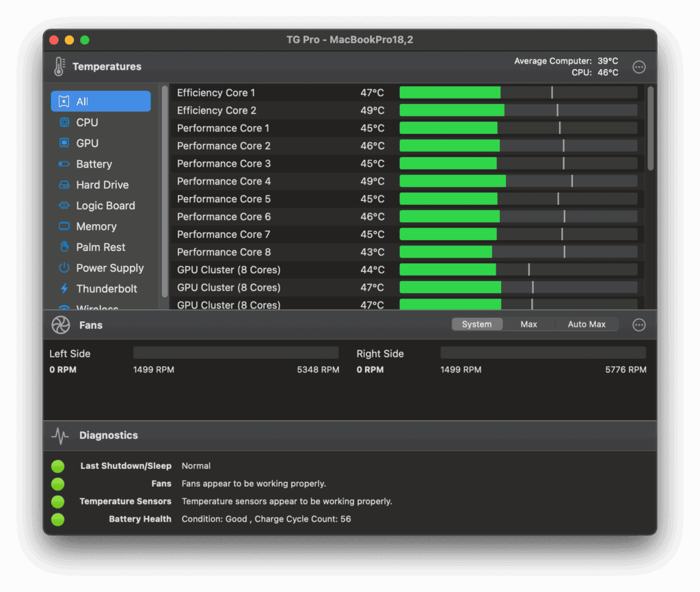Click the Left Side fan speed bar
The width and height of the screenshot is (700, 592).
coord(236,353)
